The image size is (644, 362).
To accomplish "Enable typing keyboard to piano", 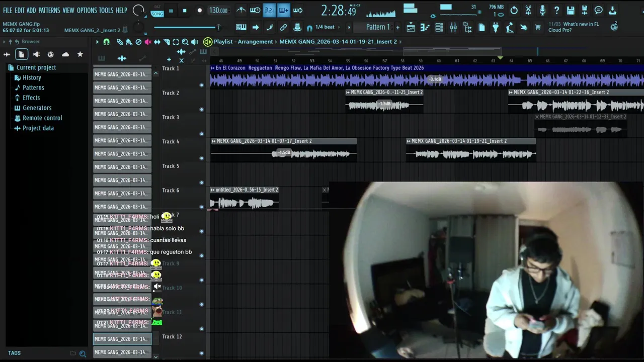I will pyautogui.click(x=241, y=27).
